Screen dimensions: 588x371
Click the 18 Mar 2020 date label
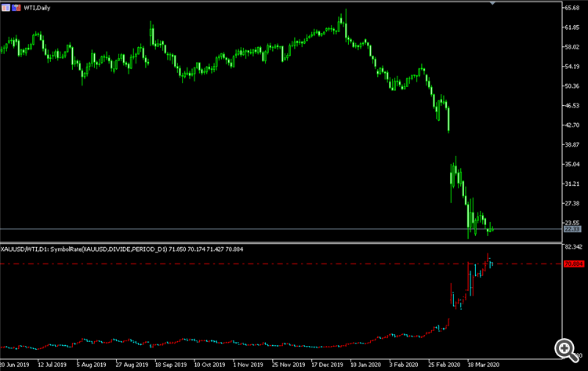click(484, 365)
